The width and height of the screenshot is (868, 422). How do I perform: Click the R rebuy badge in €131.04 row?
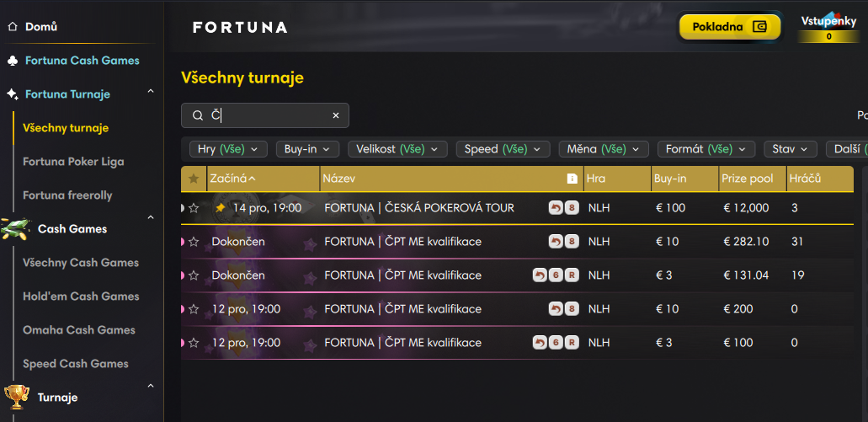pyautogui.click(x=572, y=275)
